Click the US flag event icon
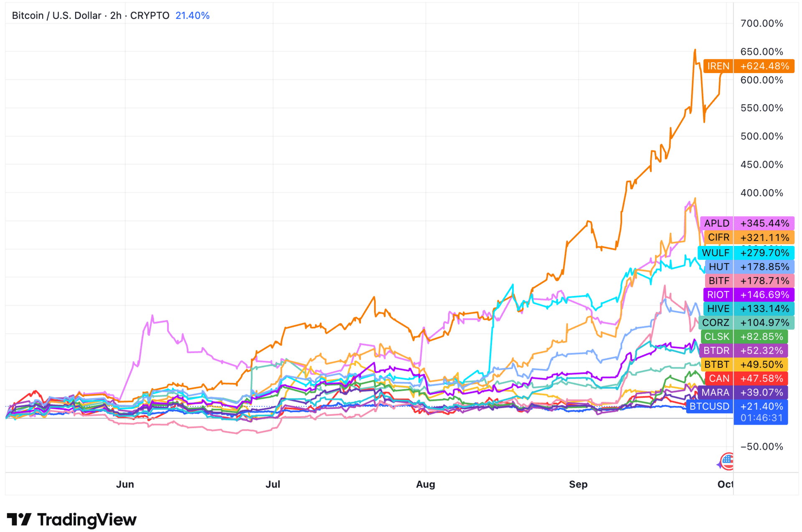802x532 pixels. pos(727,461)
